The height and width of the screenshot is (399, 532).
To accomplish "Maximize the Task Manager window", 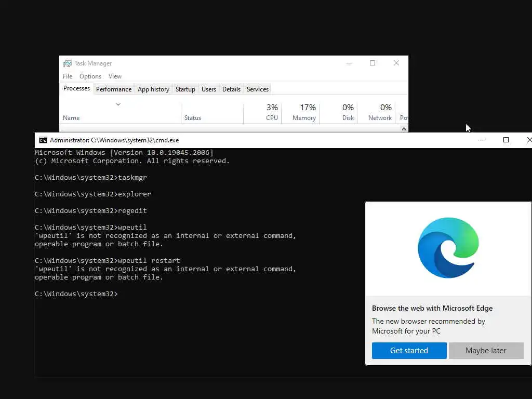I will pyautogui.click(x=373, y=63).
